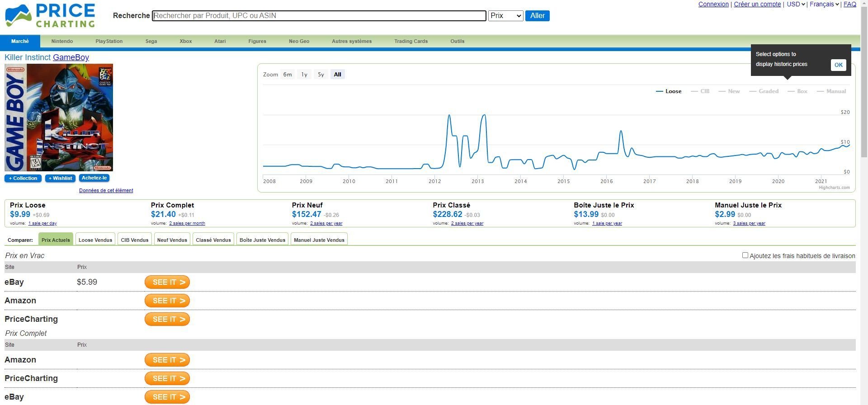Click the Killer Instinct box art thumbnail
Screen dimensions: 868x405
[x=59, y=118]
